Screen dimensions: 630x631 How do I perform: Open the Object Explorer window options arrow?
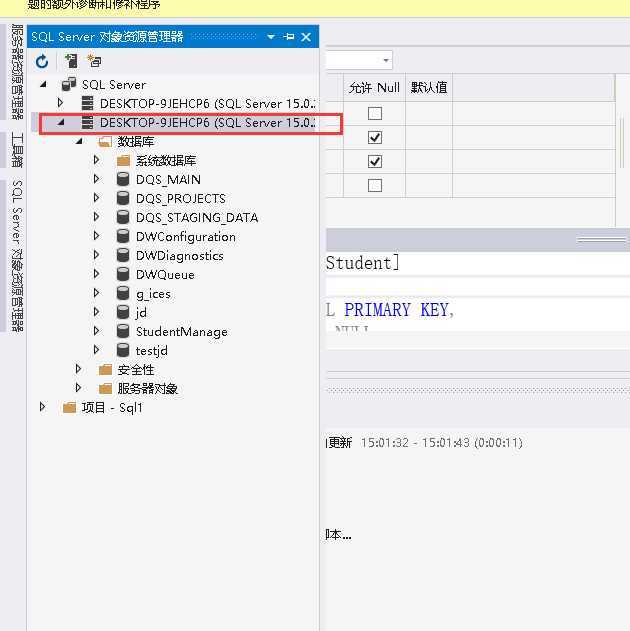pyautogui.click(x=271, y=37)
